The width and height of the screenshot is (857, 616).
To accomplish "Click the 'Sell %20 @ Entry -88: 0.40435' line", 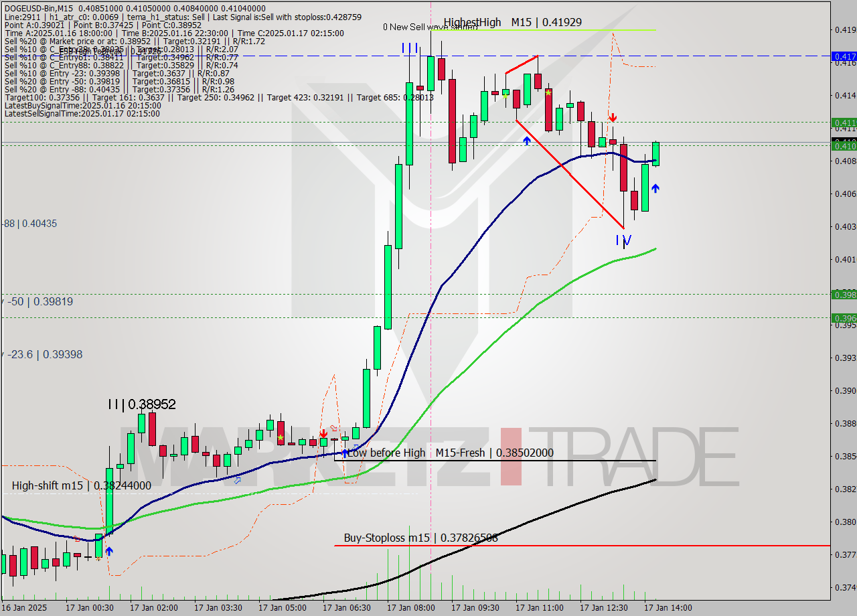I will point(119,89).
